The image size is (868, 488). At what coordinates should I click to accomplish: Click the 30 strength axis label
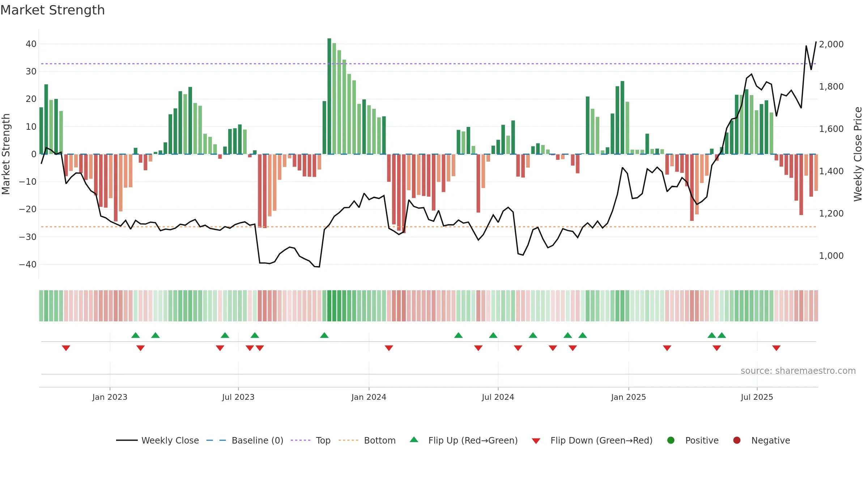point(31,72)
